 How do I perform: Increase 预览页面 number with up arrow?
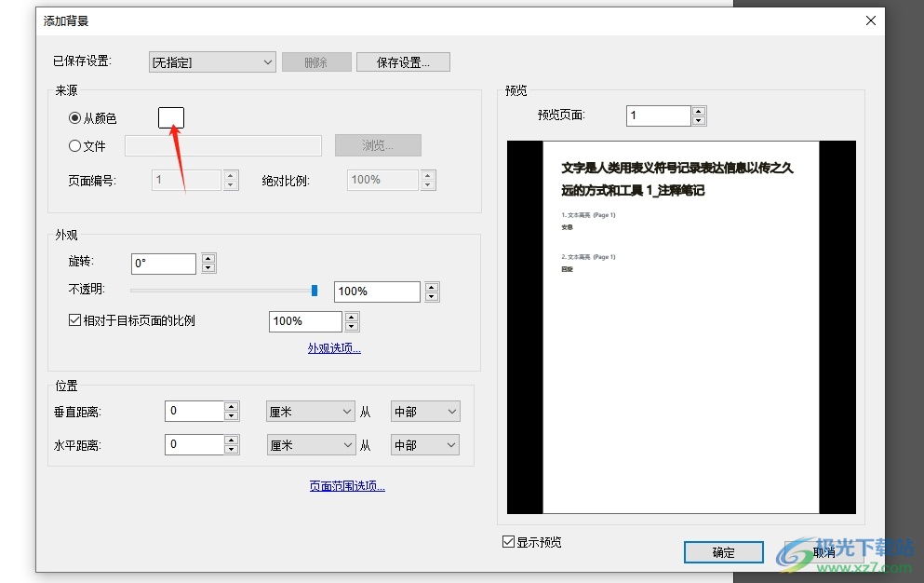click(x=699, y=111)
